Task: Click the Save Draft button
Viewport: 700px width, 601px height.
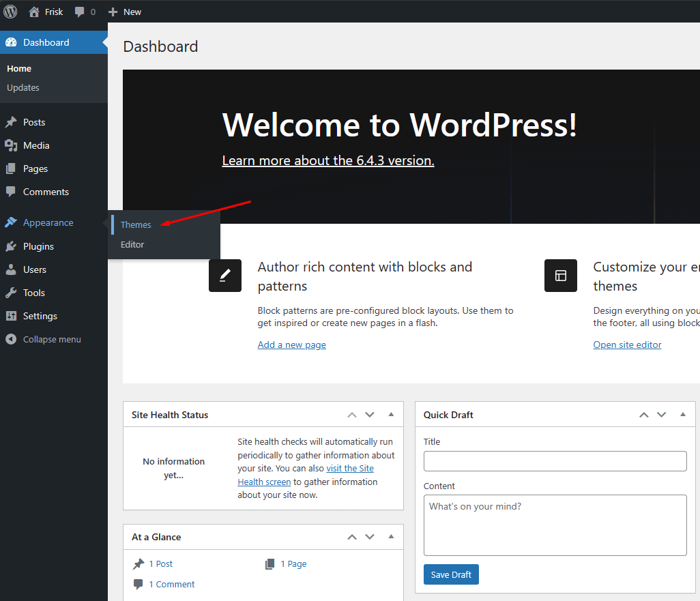Action: click(x=451, y=574)
